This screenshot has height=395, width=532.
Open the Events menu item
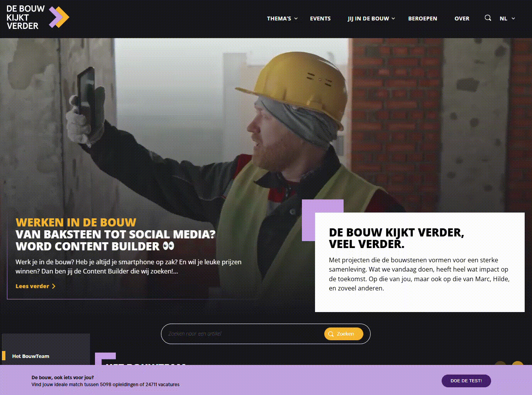320,19
